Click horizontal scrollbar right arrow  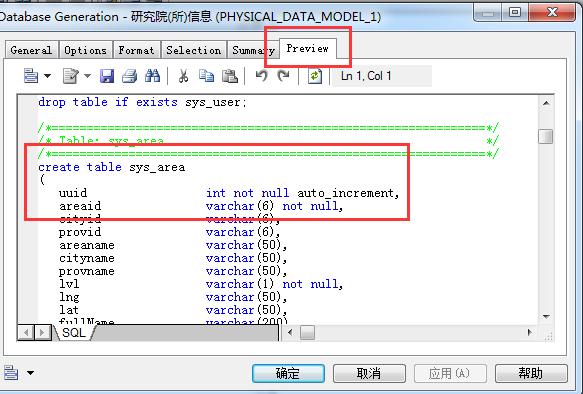pos(529,332)
